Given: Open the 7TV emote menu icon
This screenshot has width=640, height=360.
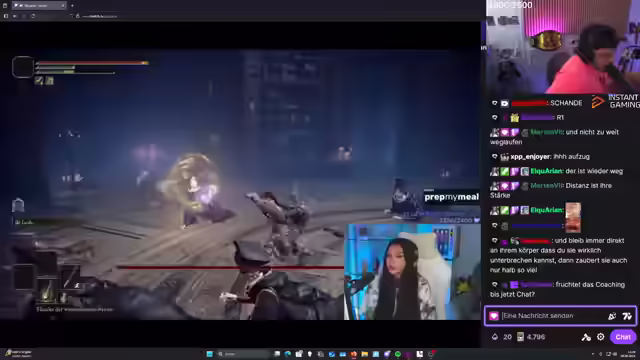Looking at the screenshot, I should pos(627,316).
